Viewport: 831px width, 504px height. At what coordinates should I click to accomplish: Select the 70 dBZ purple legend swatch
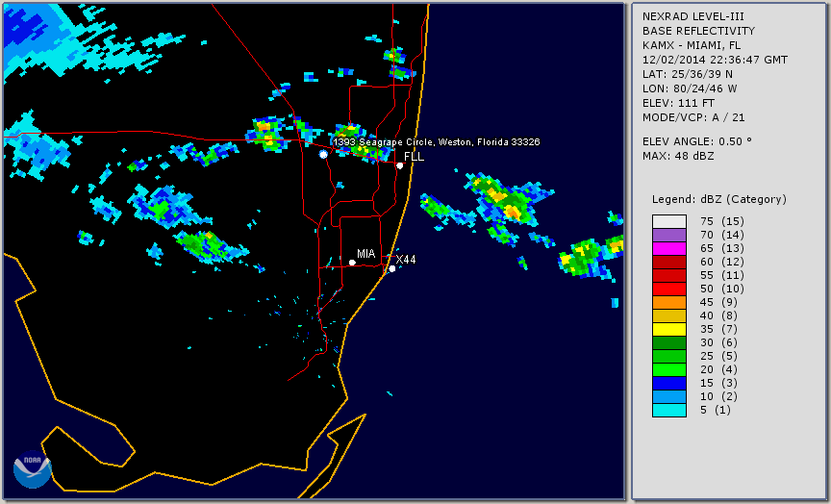tap(669, 235)
